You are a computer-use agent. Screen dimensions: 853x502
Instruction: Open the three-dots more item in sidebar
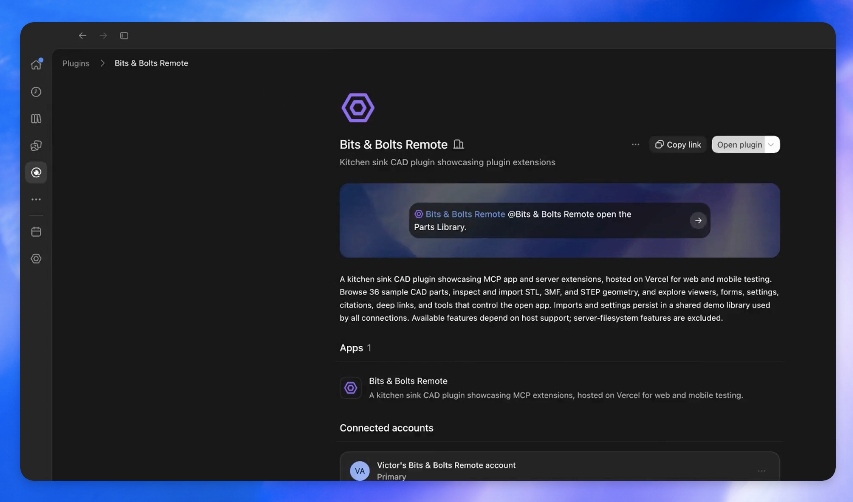36,200
